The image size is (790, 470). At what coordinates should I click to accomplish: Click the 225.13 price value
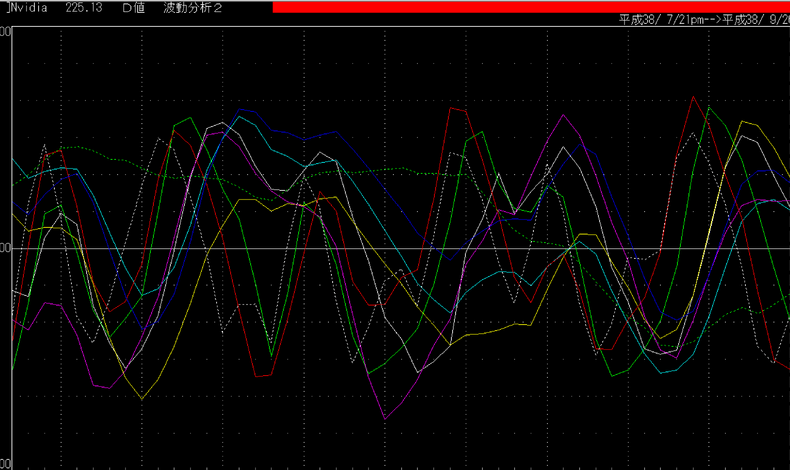click(84, 8)
